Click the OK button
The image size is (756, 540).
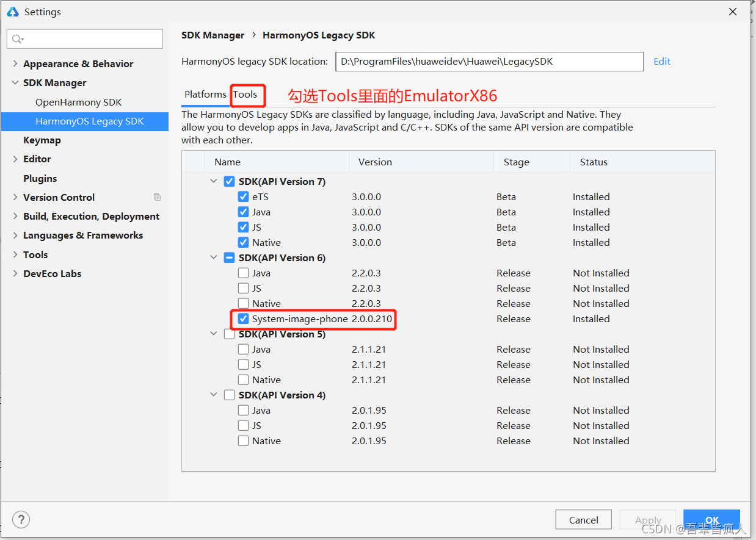tap(712, 520)
